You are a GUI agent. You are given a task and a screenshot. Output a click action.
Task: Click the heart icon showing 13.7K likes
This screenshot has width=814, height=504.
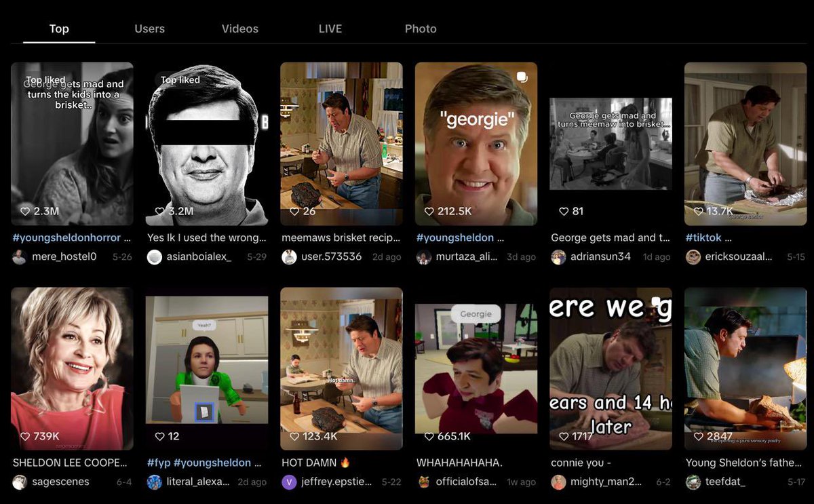coord(698,211)
